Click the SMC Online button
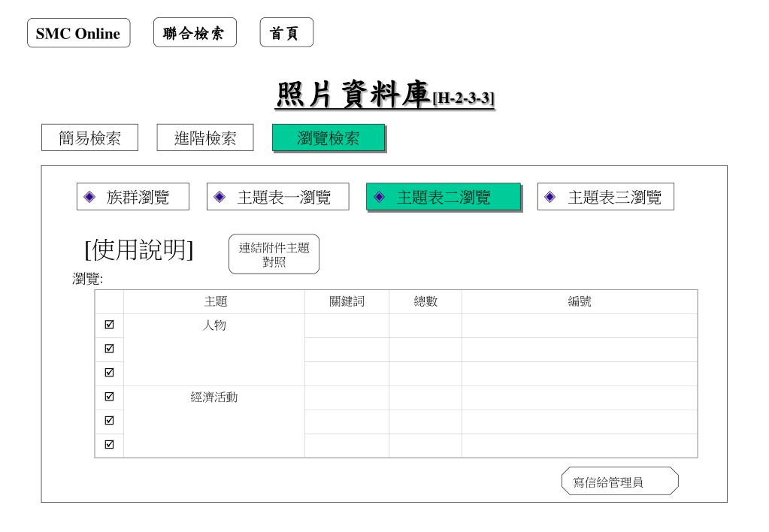 [78, 34]
